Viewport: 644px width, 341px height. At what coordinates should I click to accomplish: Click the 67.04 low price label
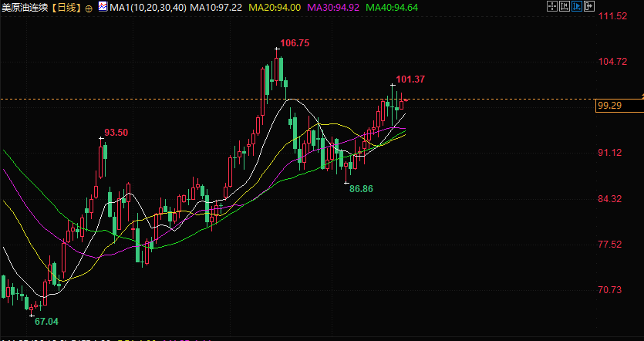[x=46, y=322]
